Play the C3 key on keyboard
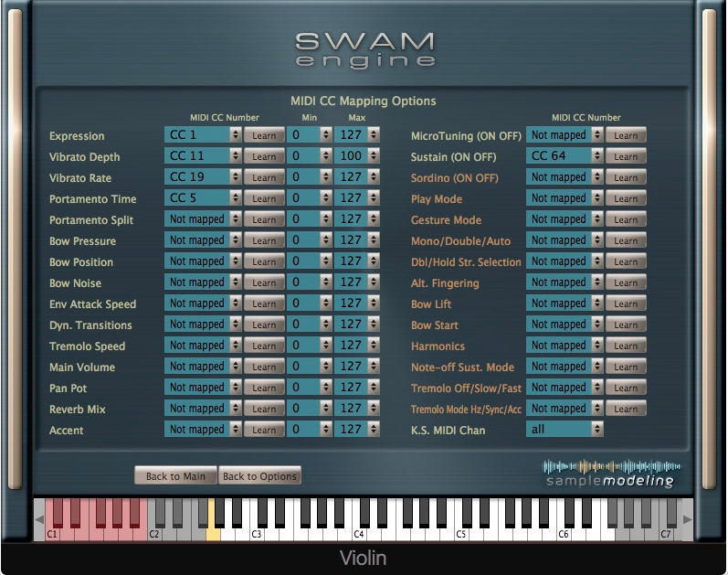Image resolution: width=728 pixels, height=575 pixels. (x=257, y=534)
